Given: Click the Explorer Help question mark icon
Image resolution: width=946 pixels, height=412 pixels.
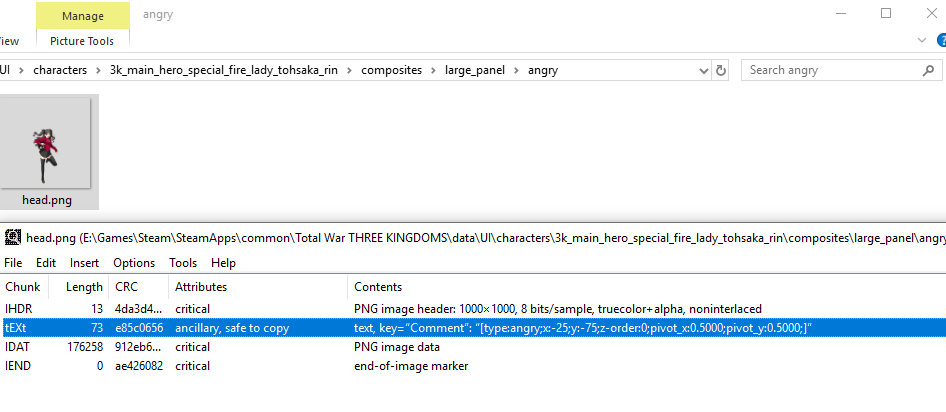Looking at the screenshot, I should coord(941,40).
